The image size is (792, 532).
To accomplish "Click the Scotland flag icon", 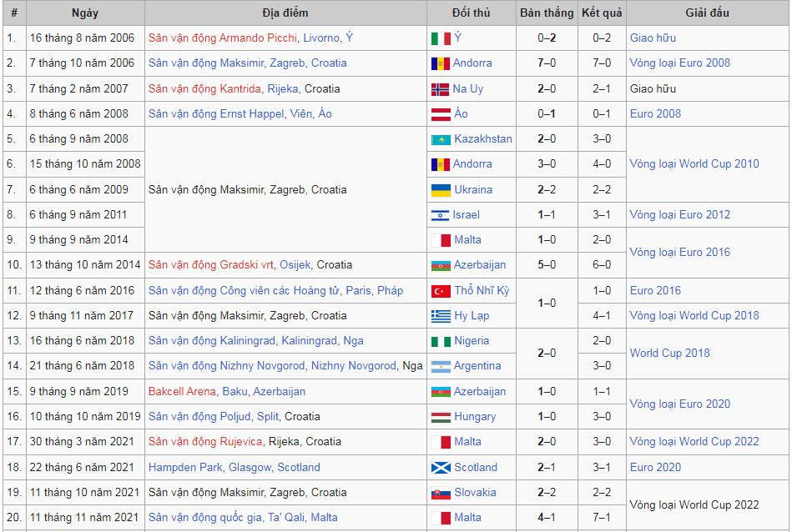I will 440,467.
